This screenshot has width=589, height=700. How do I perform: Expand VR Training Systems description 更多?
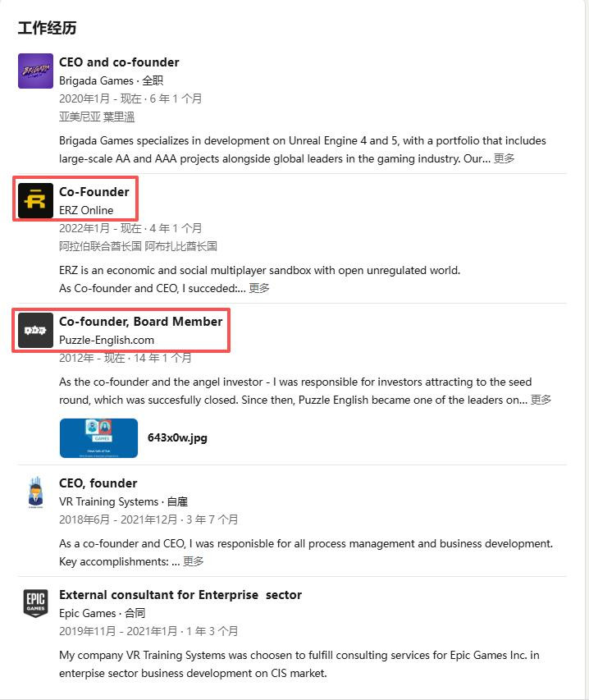click(x=194, y=561)
